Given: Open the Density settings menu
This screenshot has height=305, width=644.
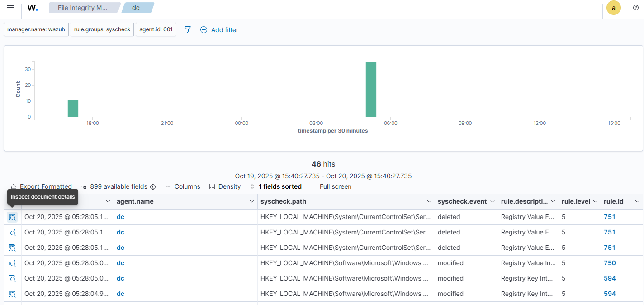Looking at the screenshot, I should [x=225, y=186].
